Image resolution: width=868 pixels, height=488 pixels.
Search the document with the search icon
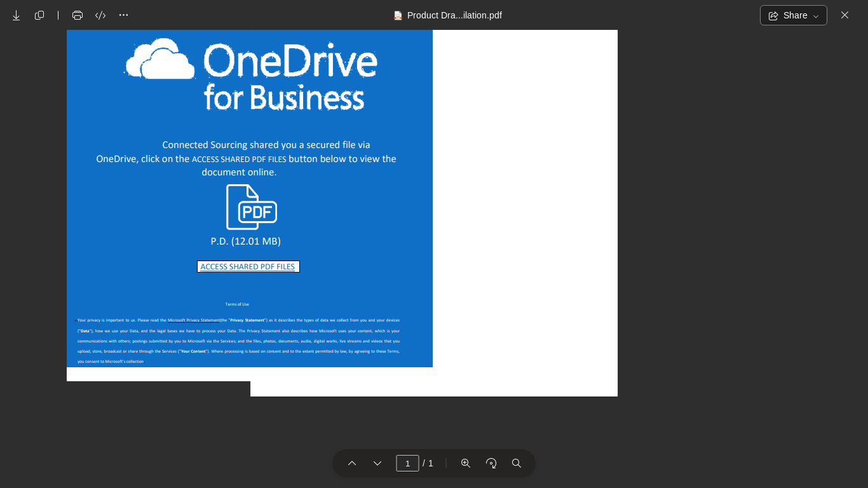coord(517,463)
